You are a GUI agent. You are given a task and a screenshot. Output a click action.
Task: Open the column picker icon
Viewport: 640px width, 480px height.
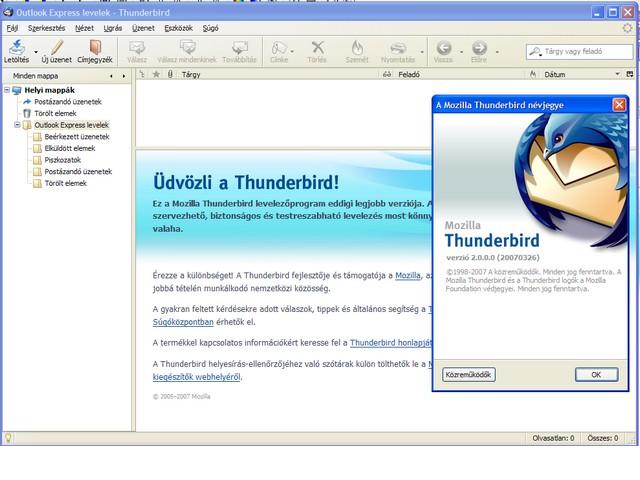tap(630, 74)
